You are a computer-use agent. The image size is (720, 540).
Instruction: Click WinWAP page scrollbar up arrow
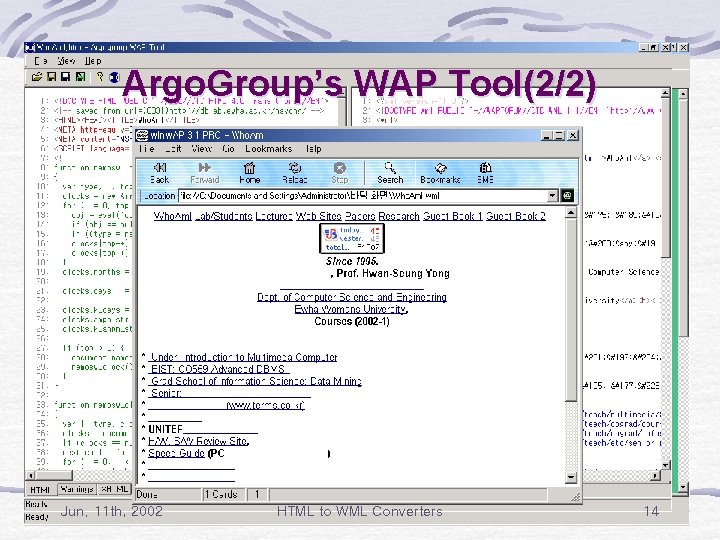[570, 213]
